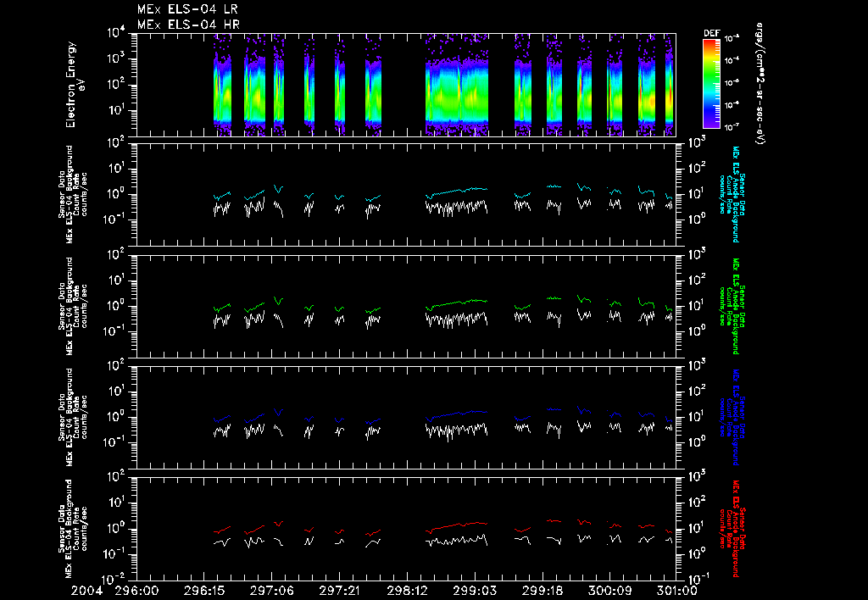
Task: Click the "MEx ELS-04 LR" title text
Action: (187, 9)
